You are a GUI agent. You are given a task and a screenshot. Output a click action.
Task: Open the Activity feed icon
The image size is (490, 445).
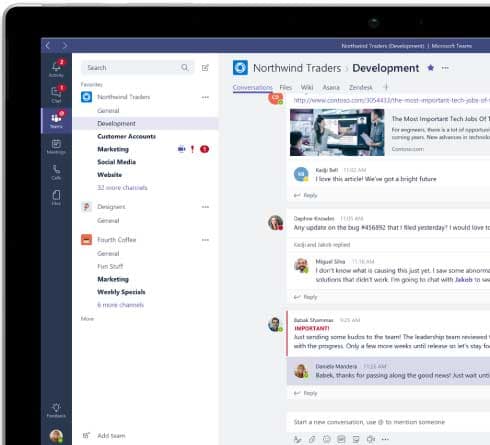(56, 68)
